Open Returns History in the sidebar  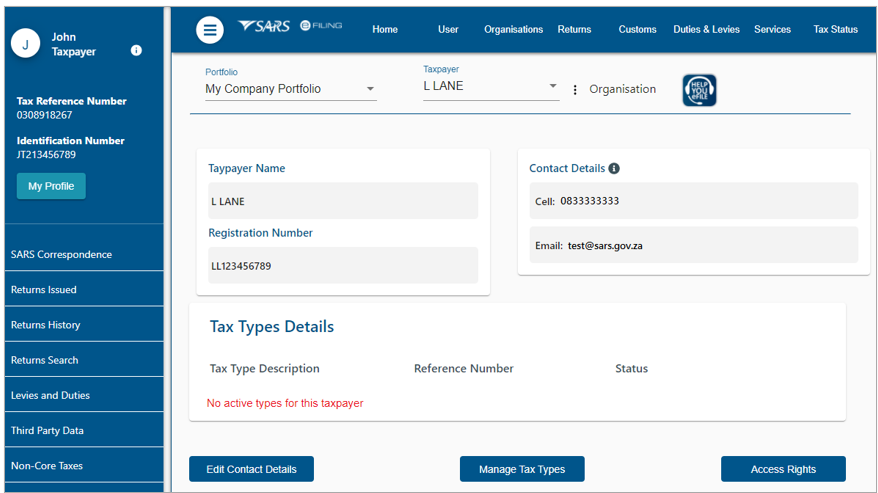tap(84, 325)
